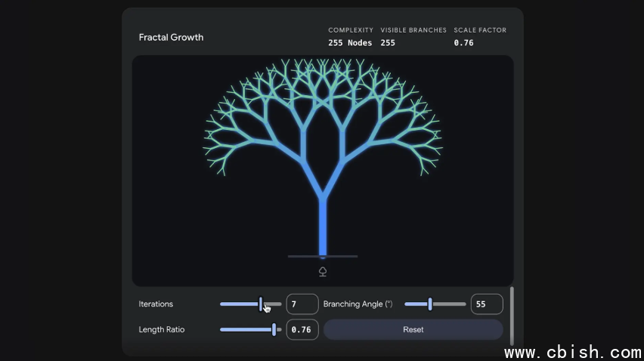Click the Scale Factor value in header
The width and height of the screenshot is (644, 361).
[x=463, y=43]
